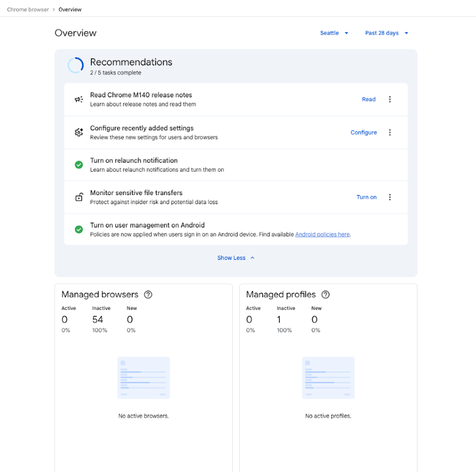Open the Seattle organization dropdown
Image resolution: width=476 pixels, height=472 pixels.
click(x=334, y=33)
